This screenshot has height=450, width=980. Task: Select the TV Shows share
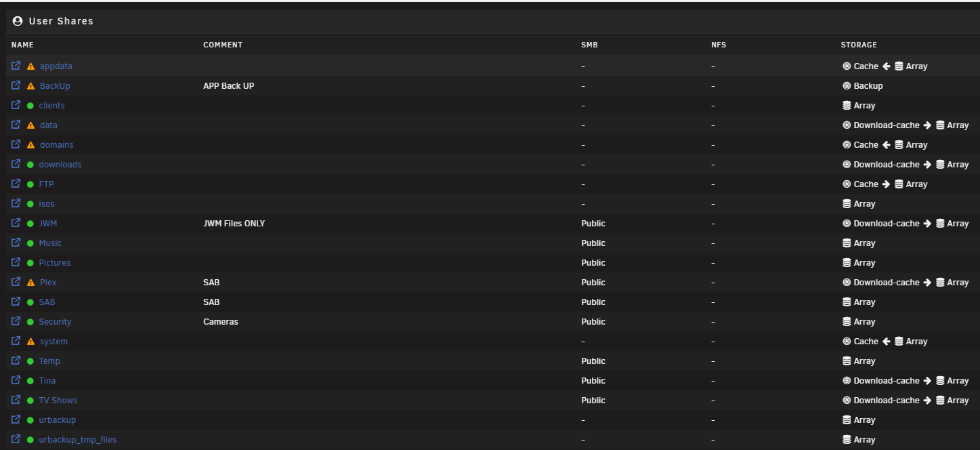(58, 401)
